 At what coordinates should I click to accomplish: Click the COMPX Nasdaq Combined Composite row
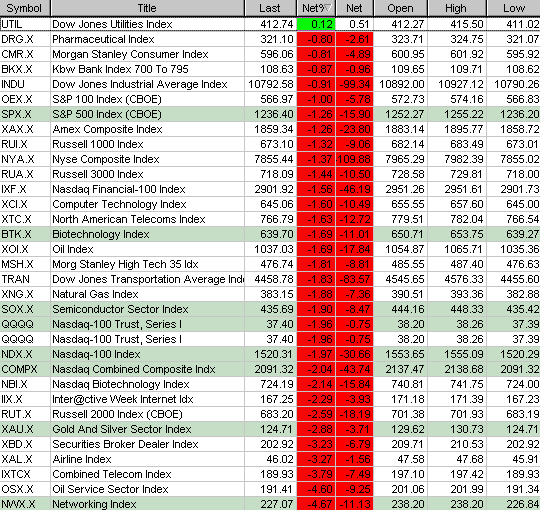[x=270, y=369]
